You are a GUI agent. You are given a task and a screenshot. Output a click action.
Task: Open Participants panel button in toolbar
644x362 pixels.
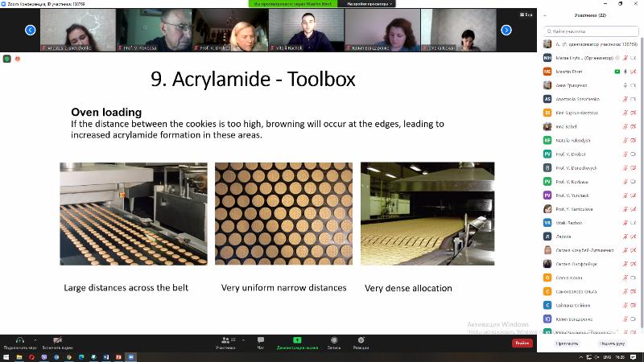click(225, 343)
